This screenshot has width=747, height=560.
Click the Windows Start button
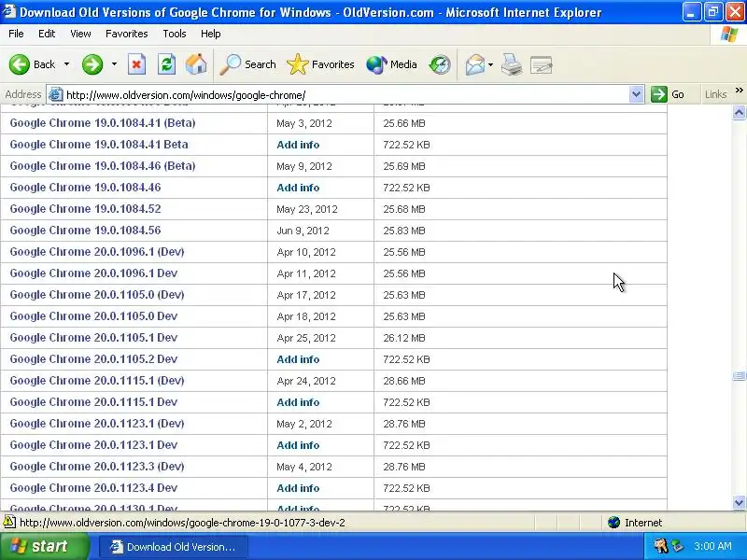click(44, 546)
